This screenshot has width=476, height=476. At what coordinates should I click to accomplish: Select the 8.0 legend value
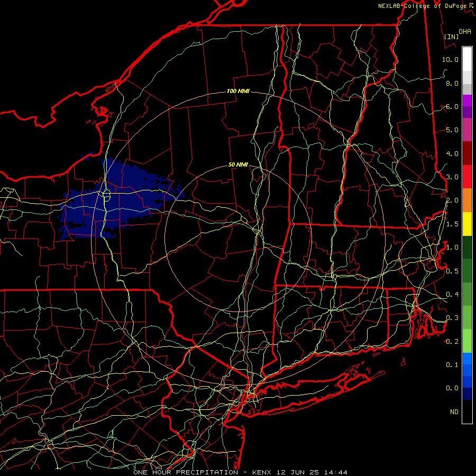click(x=452, y=83)
